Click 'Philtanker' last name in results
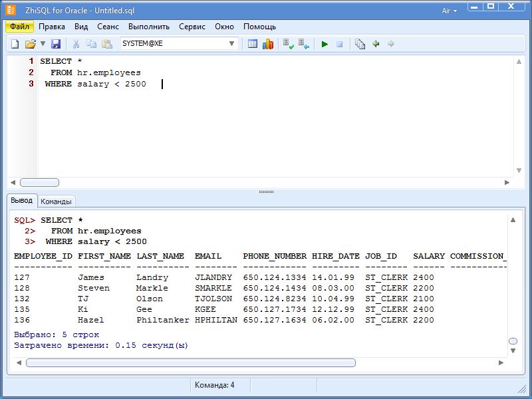Viewport: 532px width, 399px height. pyautogui.click(x=163, y=320)
